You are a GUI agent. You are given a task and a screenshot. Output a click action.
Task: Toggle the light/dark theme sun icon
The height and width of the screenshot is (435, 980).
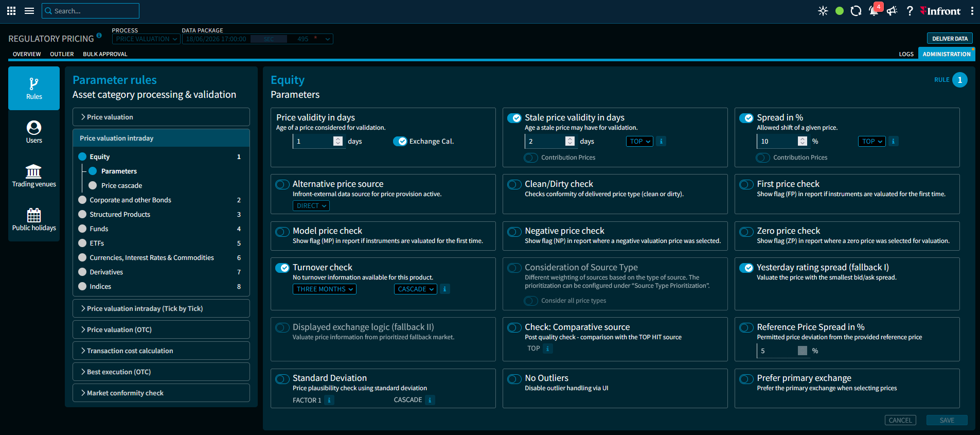823,11
